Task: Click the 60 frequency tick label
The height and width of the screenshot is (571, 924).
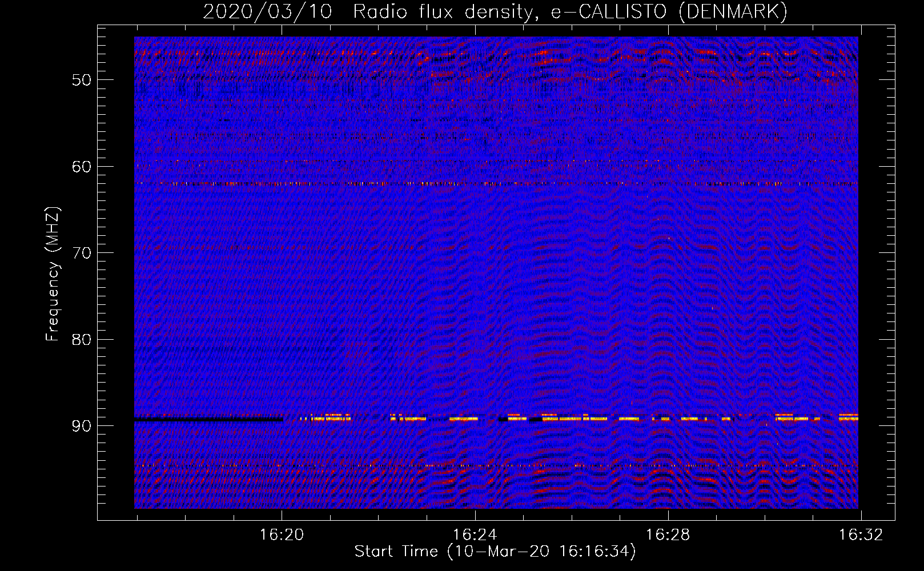Action: (x=82, y=167)
